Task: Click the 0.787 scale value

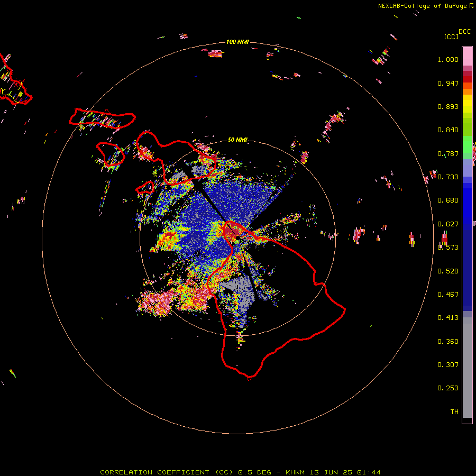Action: tap(448, 153)
